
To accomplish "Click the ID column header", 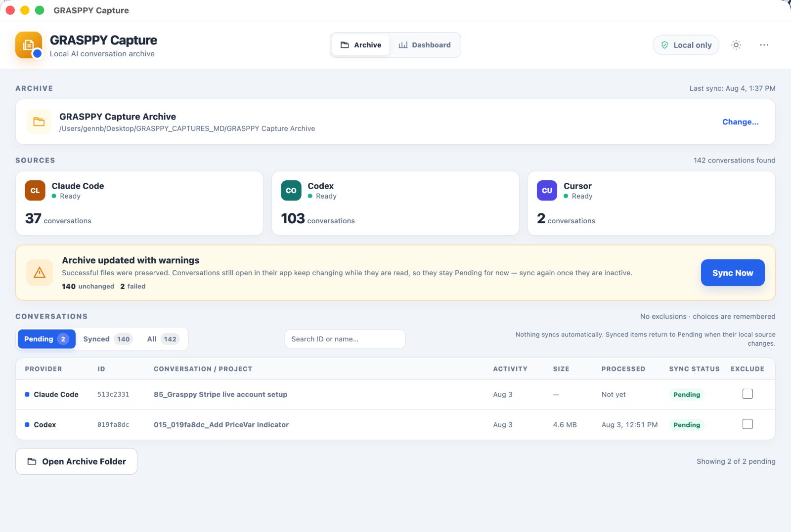I will tap(101, 369).
